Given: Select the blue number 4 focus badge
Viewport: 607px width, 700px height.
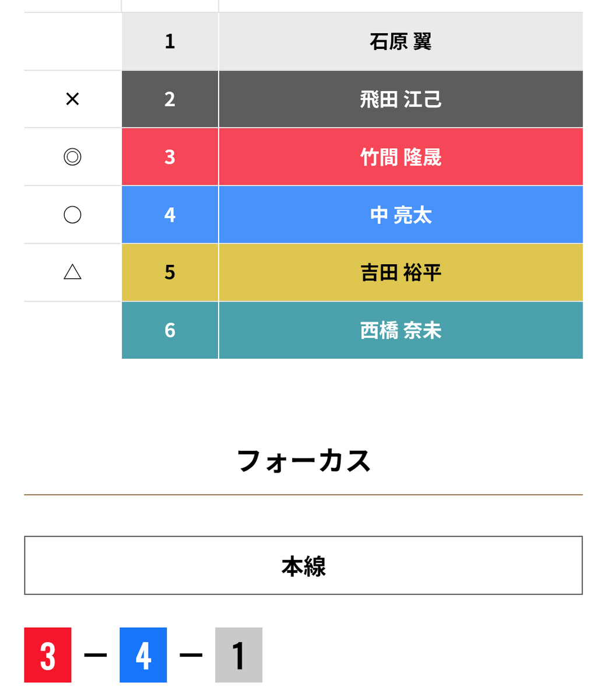Looking at the screenshot, I should point(143,655).
